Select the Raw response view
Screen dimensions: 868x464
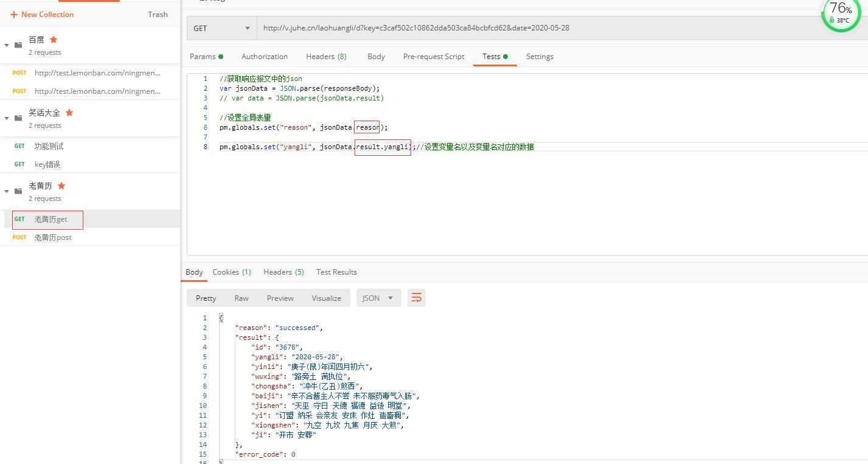coord(241,298)
